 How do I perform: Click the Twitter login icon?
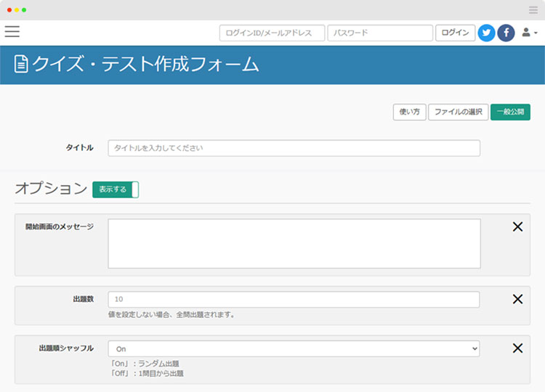pyautogui.click(x=486, y=33)
